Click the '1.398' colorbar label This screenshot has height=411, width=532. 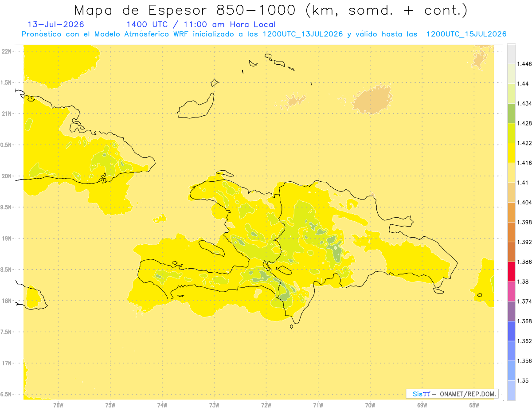point(524,222)
